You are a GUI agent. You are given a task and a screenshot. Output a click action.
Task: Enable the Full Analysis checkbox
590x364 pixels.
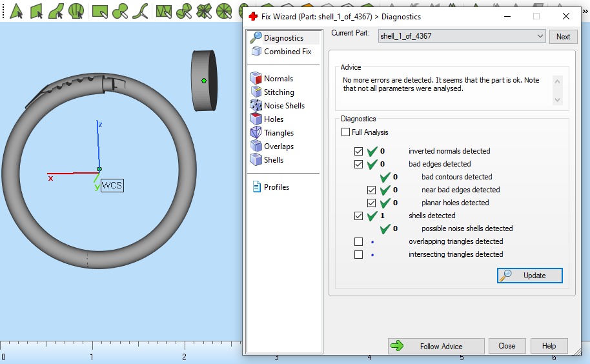345,132
